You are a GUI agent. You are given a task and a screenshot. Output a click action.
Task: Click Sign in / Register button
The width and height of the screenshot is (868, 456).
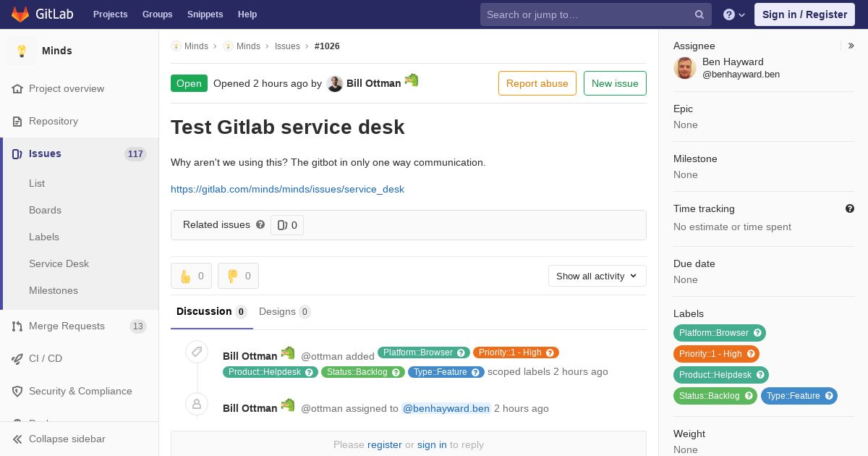click(804, 14)
